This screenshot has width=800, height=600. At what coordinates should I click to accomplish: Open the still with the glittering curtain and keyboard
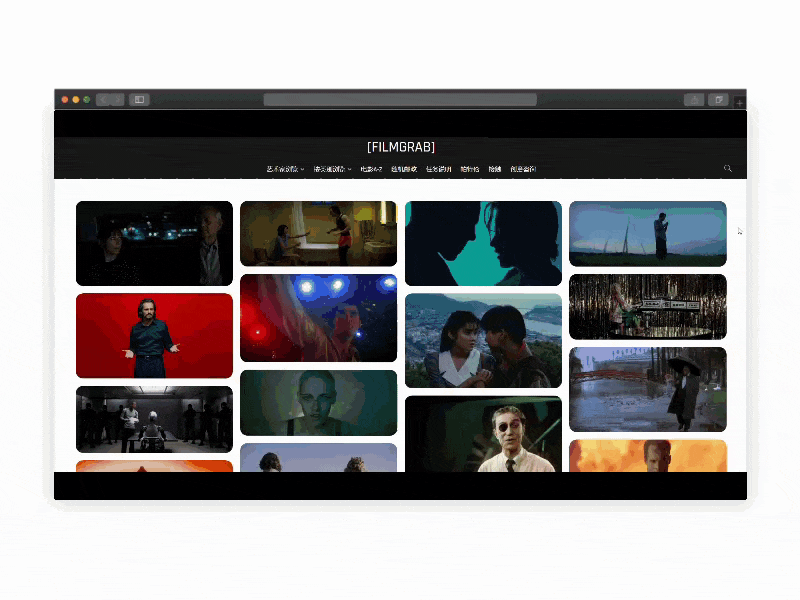648,307
